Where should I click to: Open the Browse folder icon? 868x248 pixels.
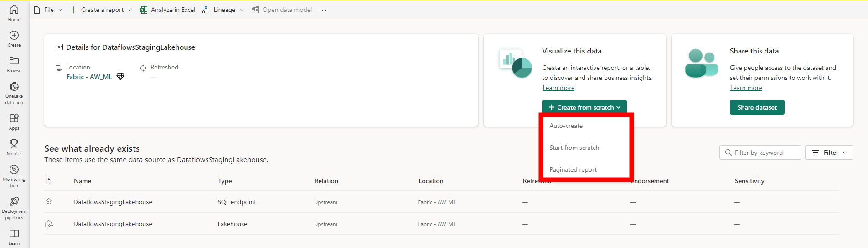(x=14, y=61)
